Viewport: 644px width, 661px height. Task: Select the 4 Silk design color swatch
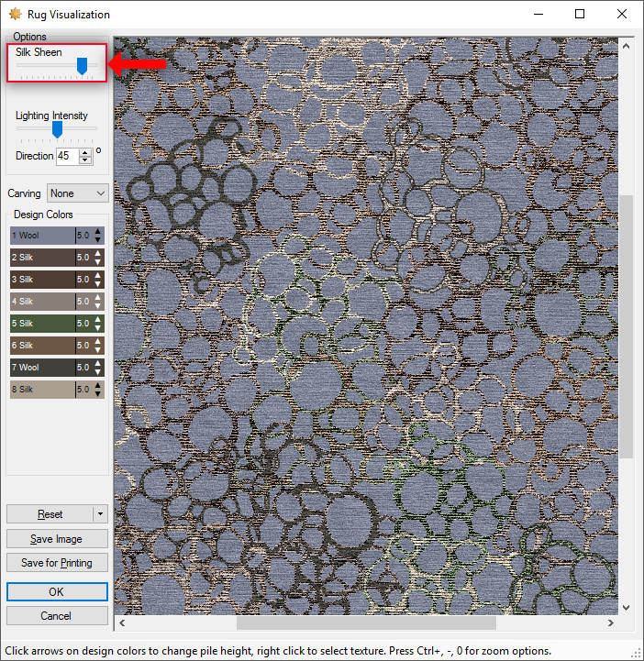42,302
